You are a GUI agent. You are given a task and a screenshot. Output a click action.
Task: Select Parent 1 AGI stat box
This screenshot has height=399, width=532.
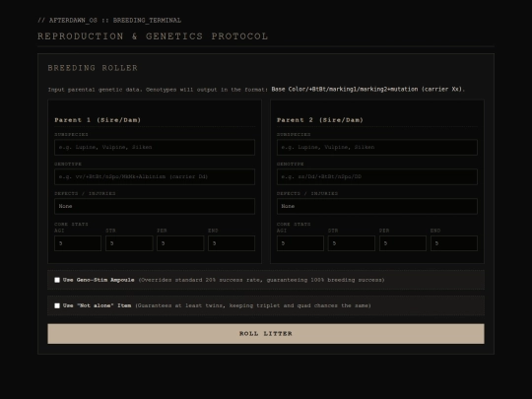coord(78,243)
